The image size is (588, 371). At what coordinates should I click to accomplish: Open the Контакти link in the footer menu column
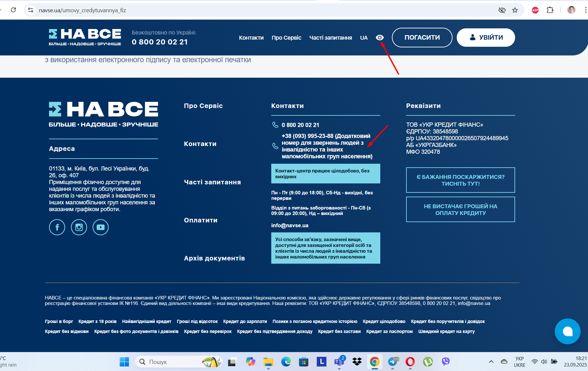tap(200, 144)
